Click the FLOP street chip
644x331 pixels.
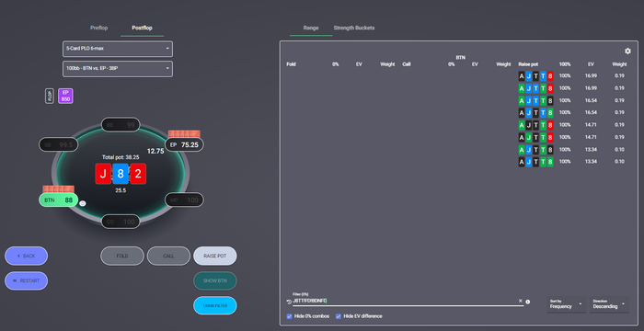click(50, 97)
